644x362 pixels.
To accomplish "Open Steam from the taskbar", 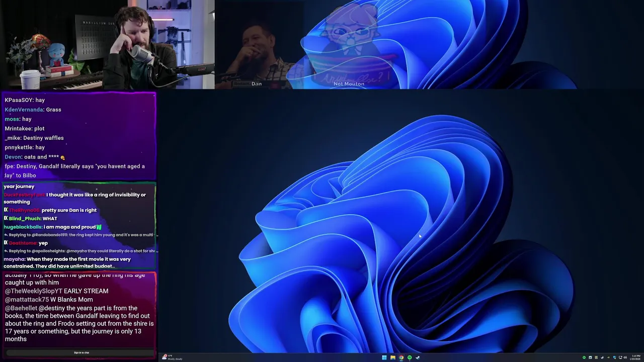I will (x=418, y=357).
